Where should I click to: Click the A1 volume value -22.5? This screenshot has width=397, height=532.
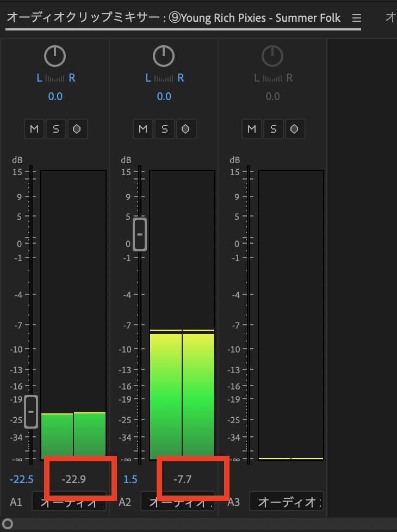pyautogui.click(x=22, y=479)
